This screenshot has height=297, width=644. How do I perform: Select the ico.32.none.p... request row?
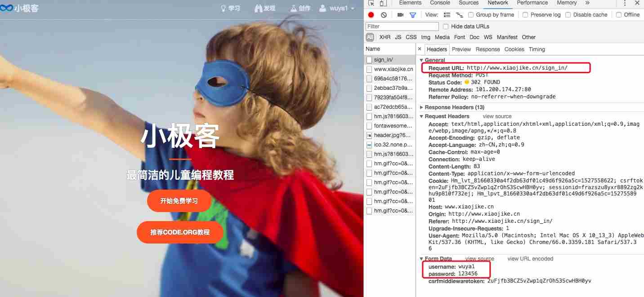click(x=389, y=145)
